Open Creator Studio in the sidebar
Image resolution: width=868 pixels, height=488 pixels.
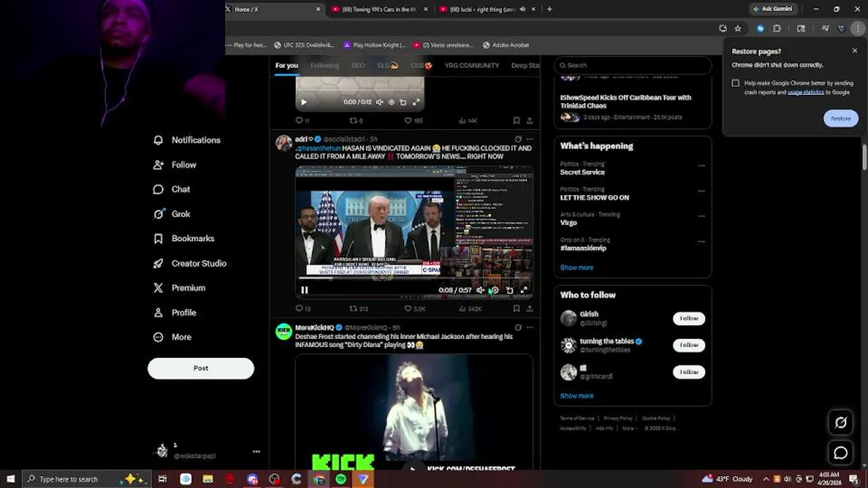[x=191, y=263]
